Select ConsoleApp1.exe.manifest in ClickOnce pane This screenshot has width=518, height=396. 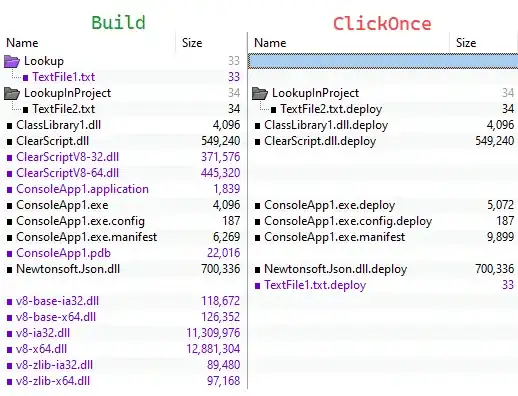(335, 237)
